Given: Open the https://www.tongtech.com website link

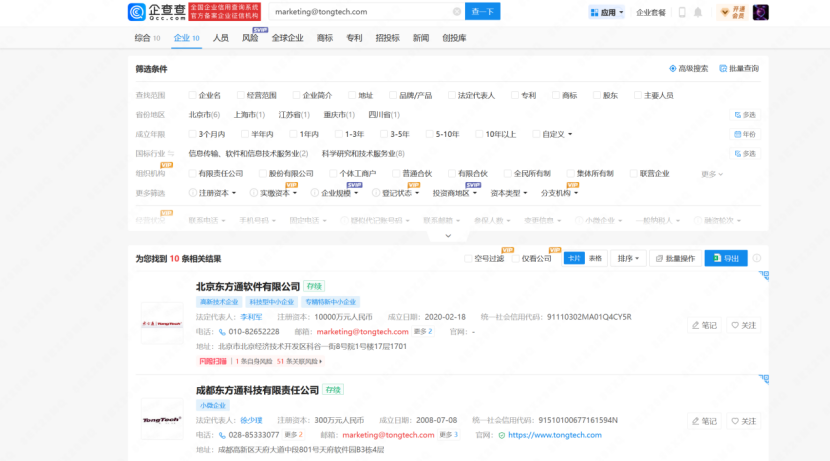Looking at the screenshot, I should [555, 435].
